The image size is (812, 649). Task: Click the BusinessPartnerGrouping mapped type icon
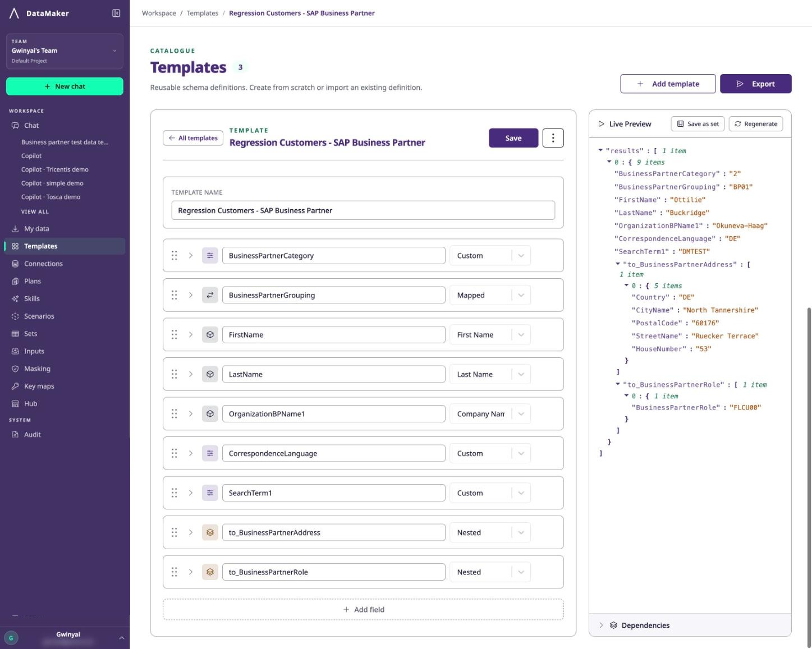tap(210, 295)
